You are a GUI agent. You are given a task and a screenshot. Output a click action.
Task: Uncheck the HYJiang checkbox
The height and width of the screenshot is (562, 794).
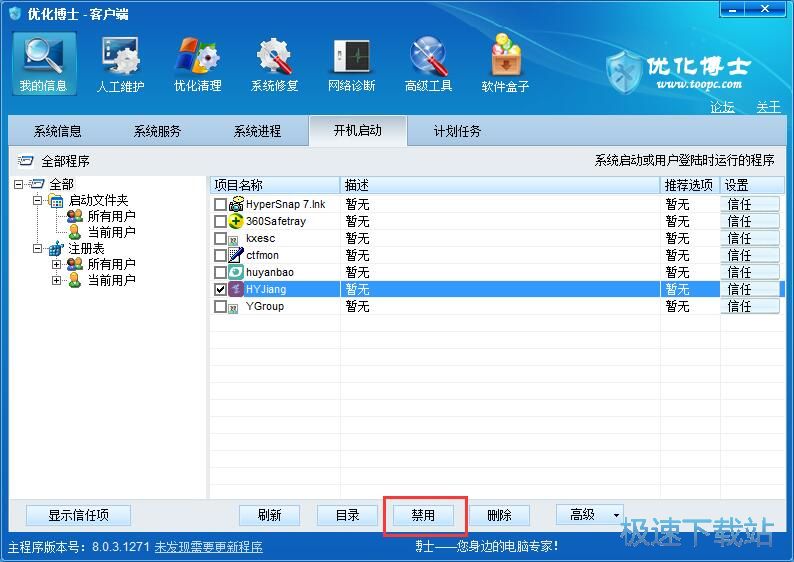pos(220,289)
